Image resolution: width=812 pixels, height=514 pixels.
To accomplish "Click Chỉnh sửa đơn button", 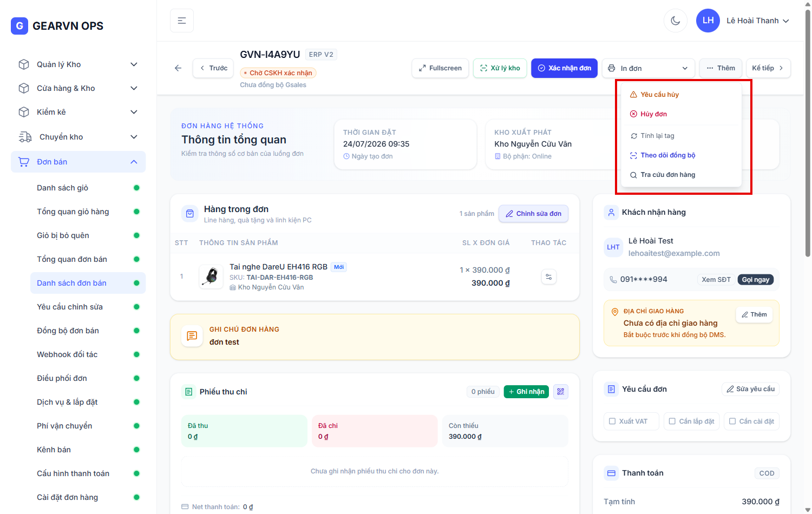I will click(x=533, y=214).
